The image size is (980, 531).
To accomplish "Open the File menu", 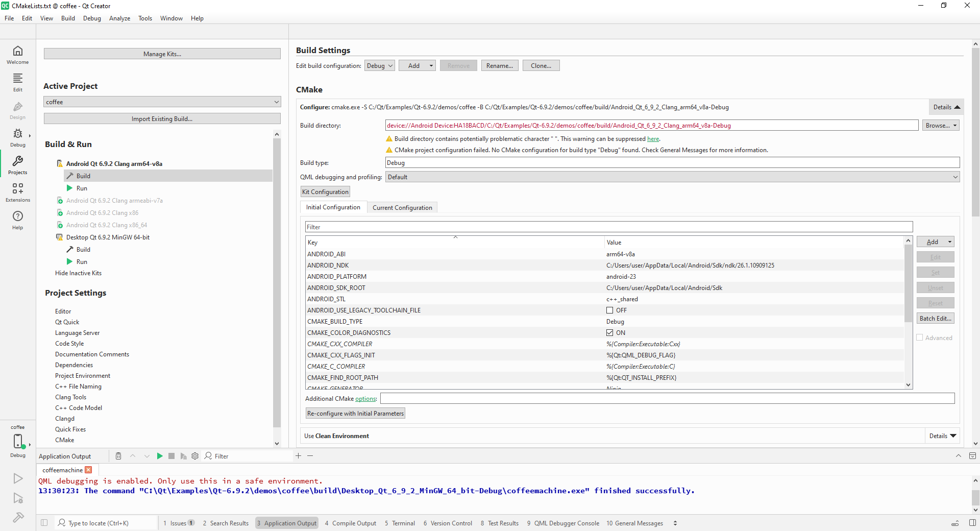I will (9, 18).
